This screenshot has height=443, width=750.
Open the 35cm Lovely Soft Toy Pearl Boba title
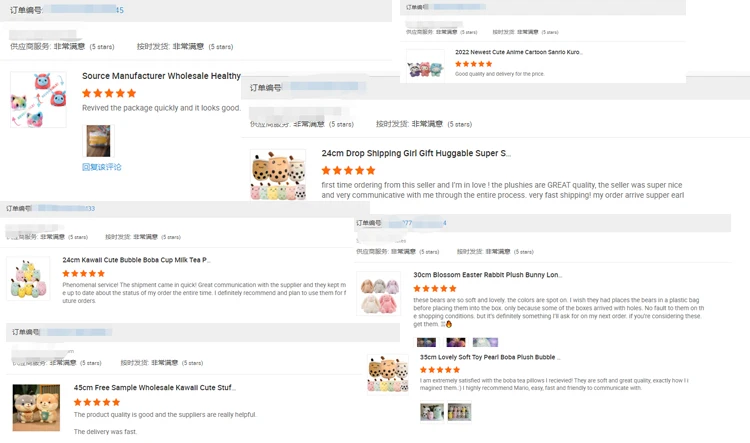tap(490, 357)
